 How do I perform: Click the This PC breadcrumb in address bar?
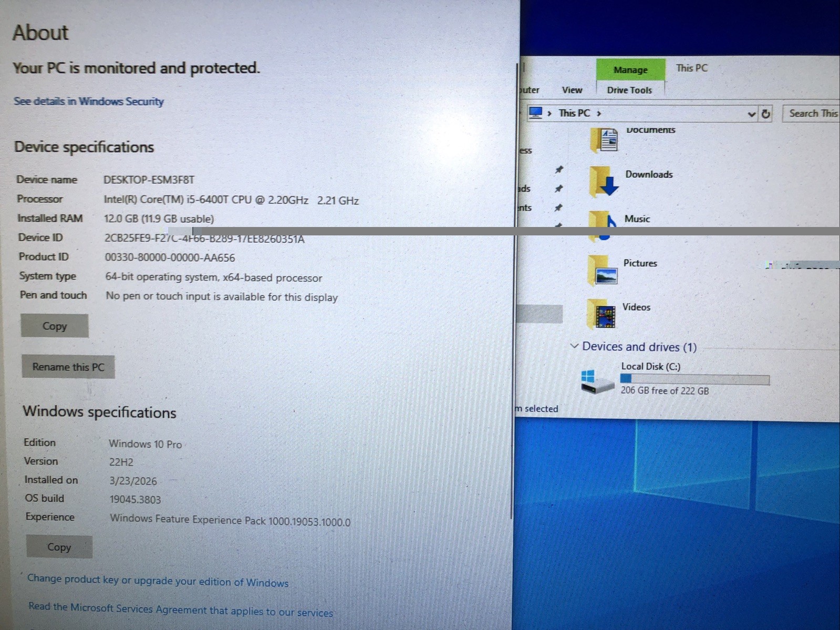[x=574, y=113]
